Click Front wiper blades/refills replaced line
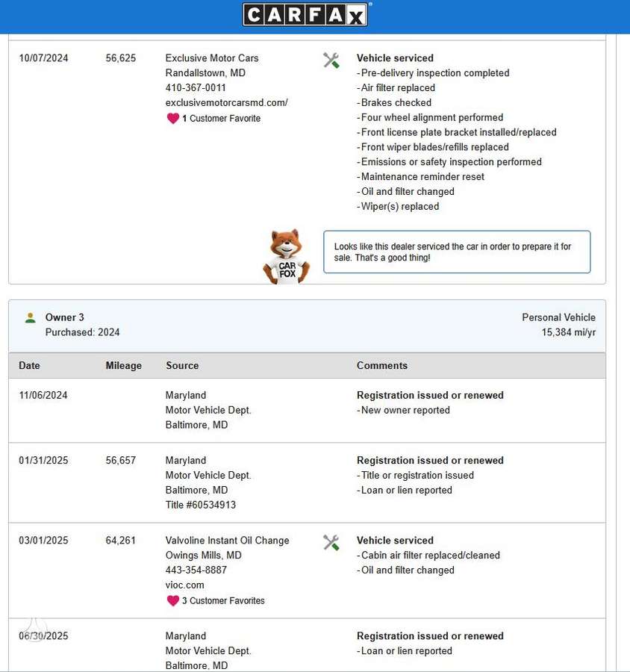 (x=433, y=147)
